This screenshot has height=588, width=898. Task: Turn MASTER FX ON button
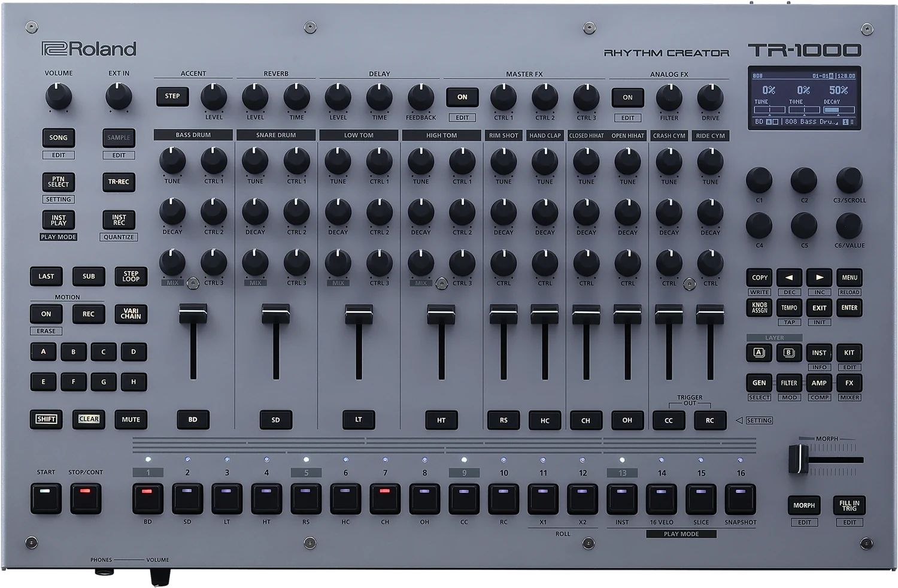point(462,97)
